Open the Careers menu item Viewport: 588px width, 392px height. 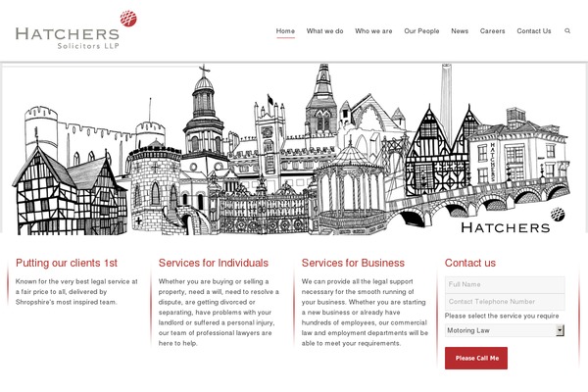click(492, 31)
